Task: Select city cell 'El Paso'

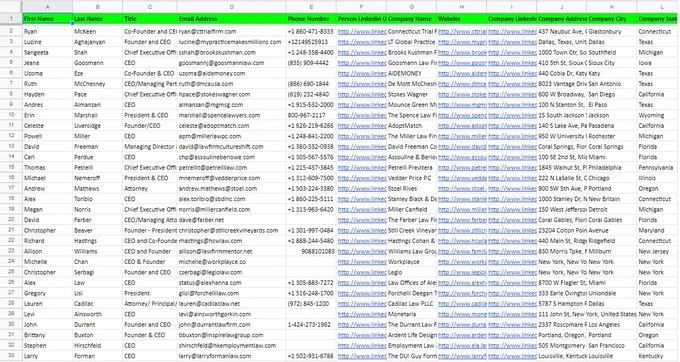Action: pyautogui.click(x=611, y=104)
